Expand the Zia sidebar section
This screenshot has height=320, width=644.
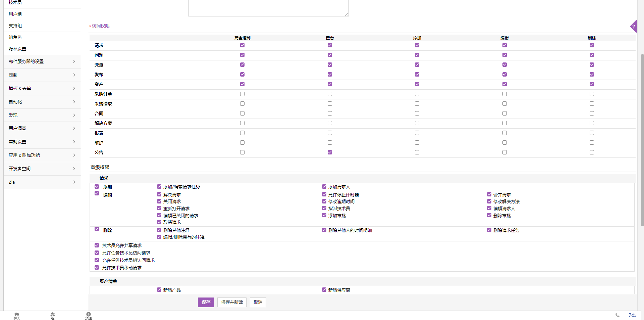[x=42, y=182]
